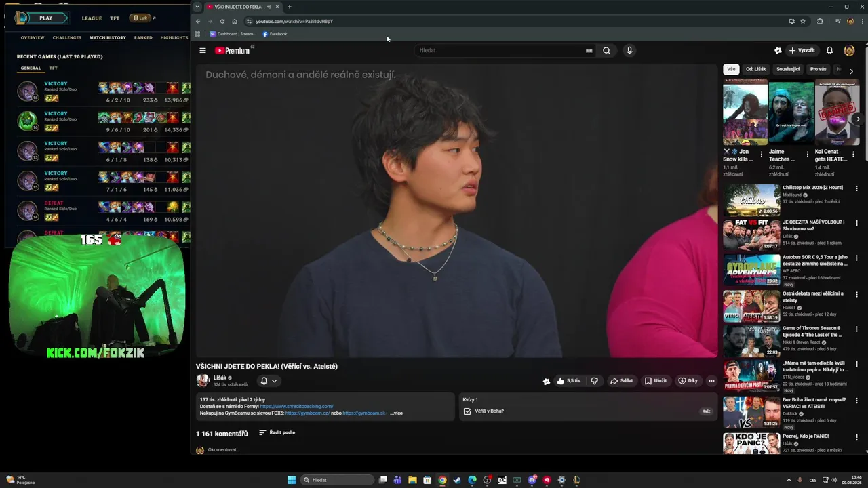Open the Dashboard | Stream bookmark
Viewport: 868px width, 488px height.
(233, 34)
